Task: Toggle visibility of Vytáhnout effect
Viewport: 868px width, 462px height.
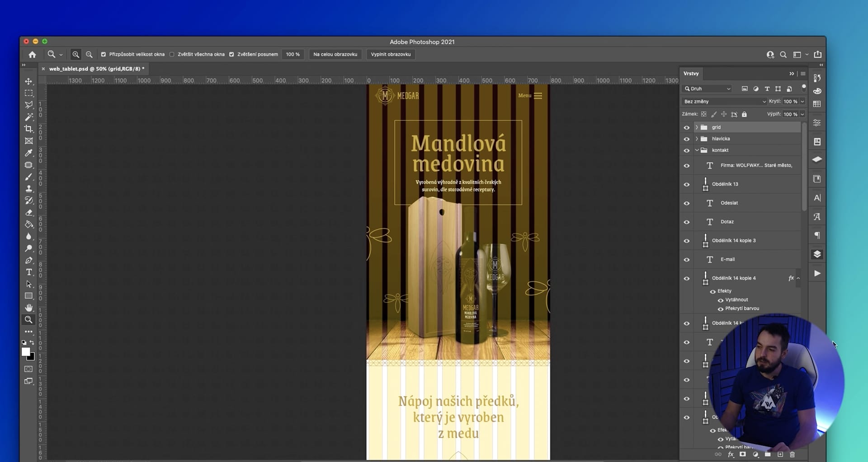Action: [721, 300]
